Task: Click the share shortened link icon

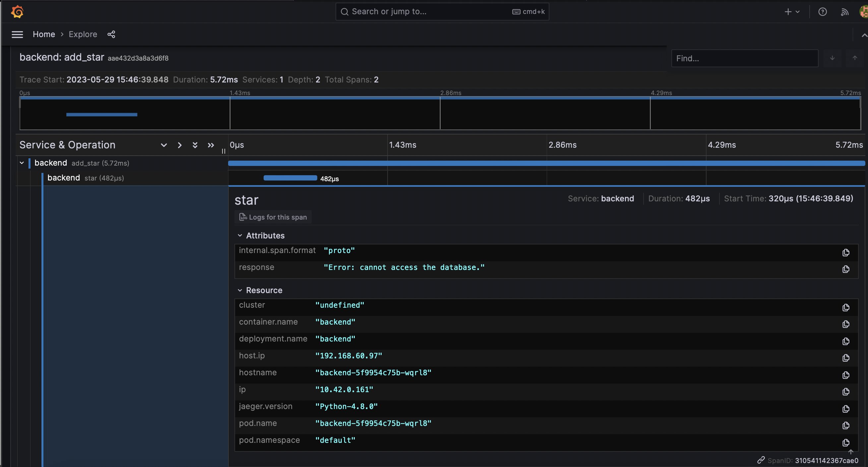Action: coord(111,34)
